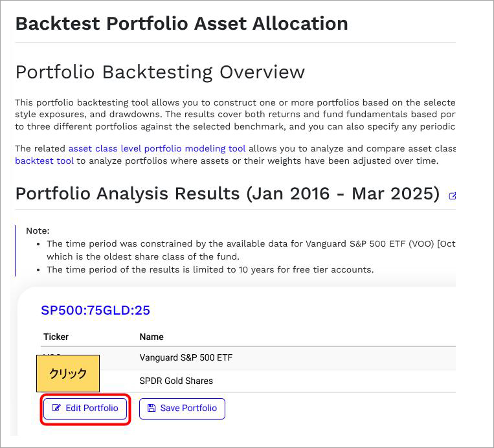
Task: Click the Portfolio Backtesting Overview heading
Action: 160,72
